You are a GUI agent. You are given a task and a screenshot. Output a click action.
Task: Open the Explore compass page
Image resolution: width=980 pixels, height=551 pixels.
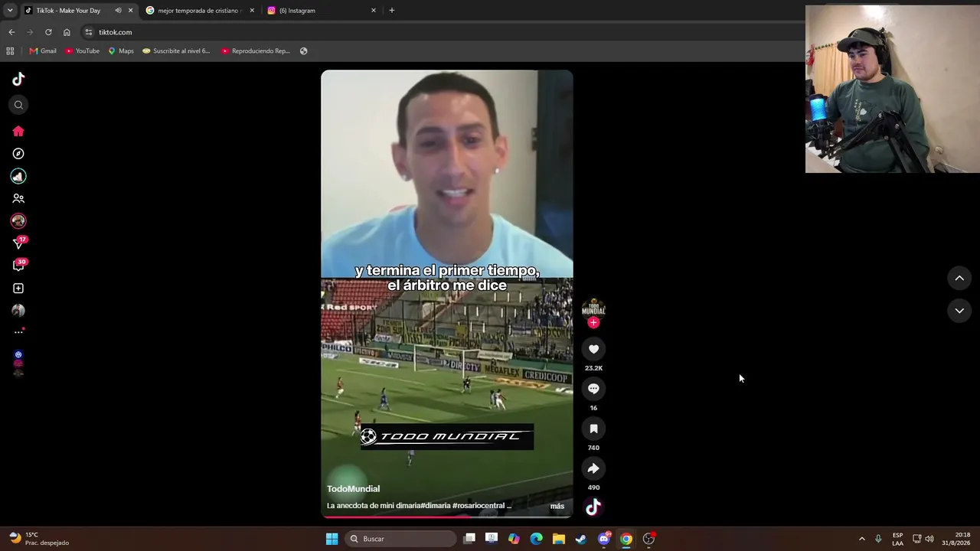pyautogui.click(x=18, y=154)
